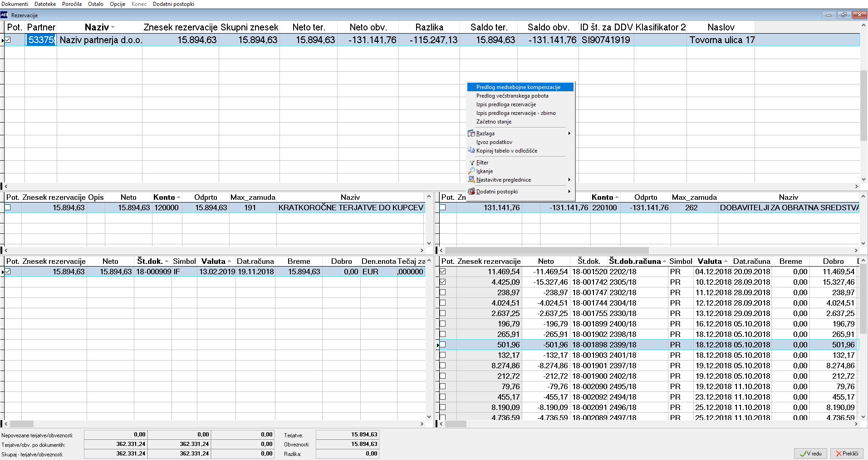
Task: Click the Terjatve total field 15.894,63
Action: [x=347, y=435]
